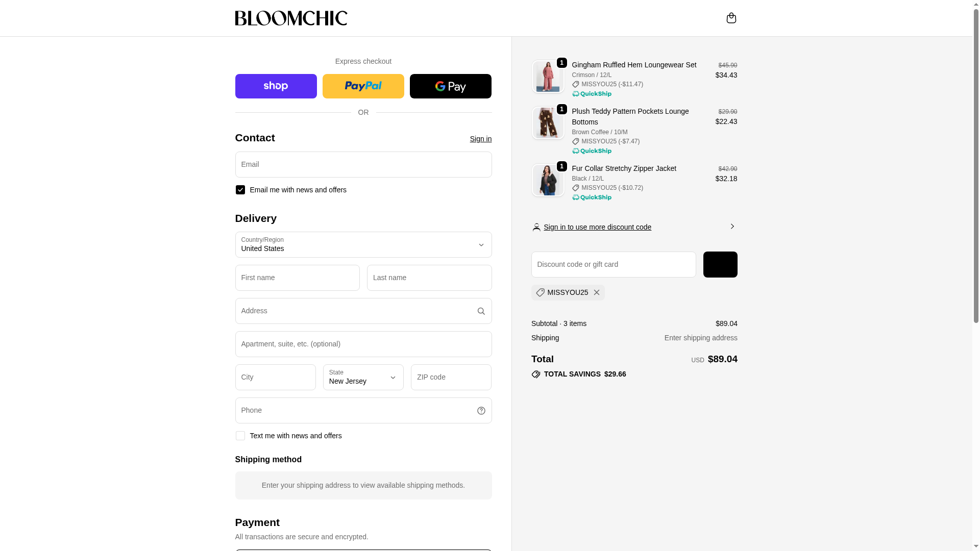Click the chevron beside the discount sign-in prompt
The width and height of the screenshot is (980, 551).
[x=732, y=227]
